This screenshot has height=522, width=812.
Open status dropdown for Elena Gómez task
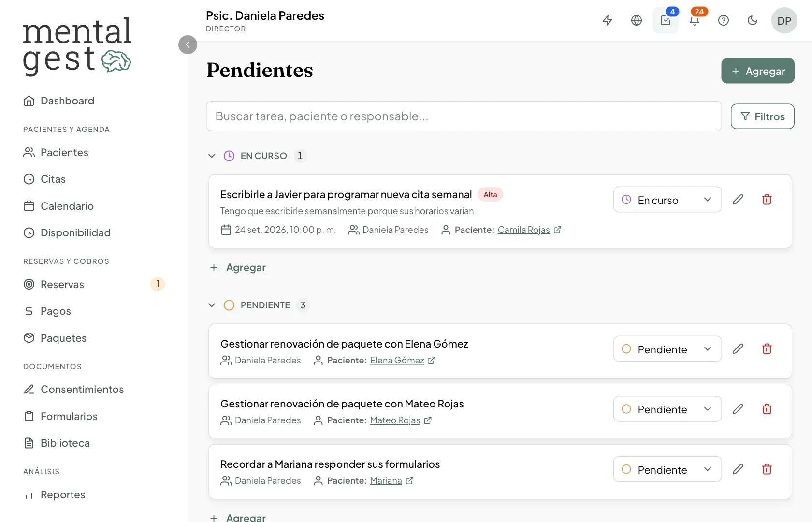(667, 349)
